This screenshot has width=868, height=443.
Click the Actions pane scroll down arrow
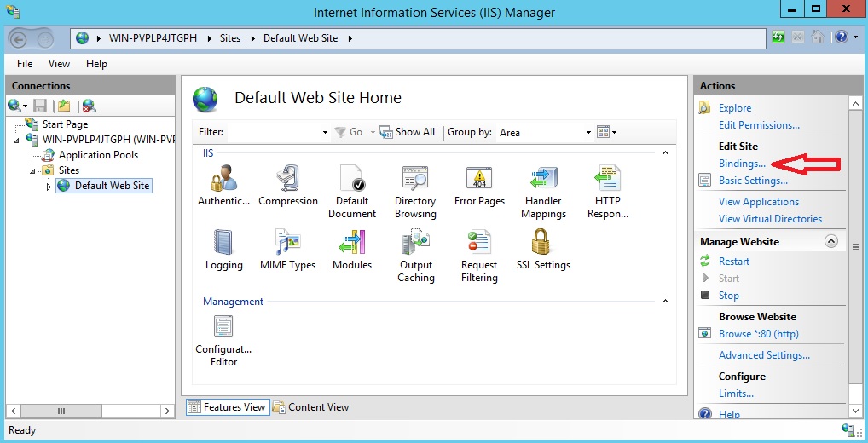click(x=855, y=410)
